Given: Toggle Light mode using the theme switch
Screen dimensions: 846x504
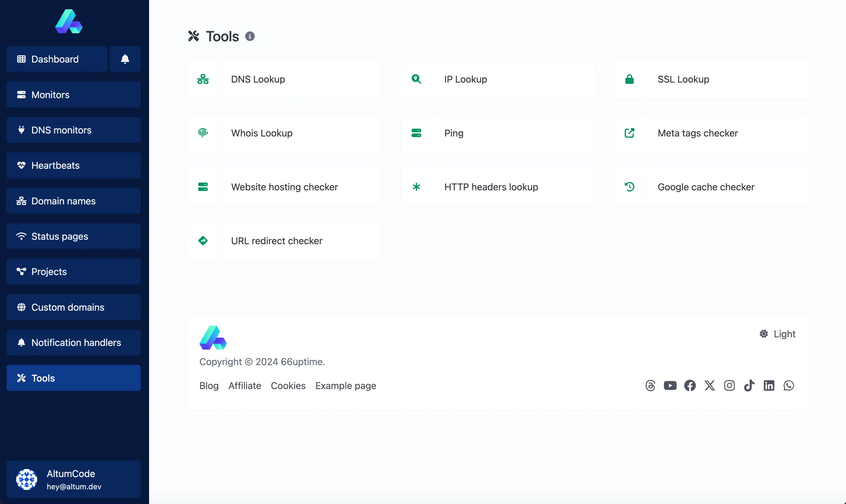Looking at the screenshot, I should coord(778,334).
